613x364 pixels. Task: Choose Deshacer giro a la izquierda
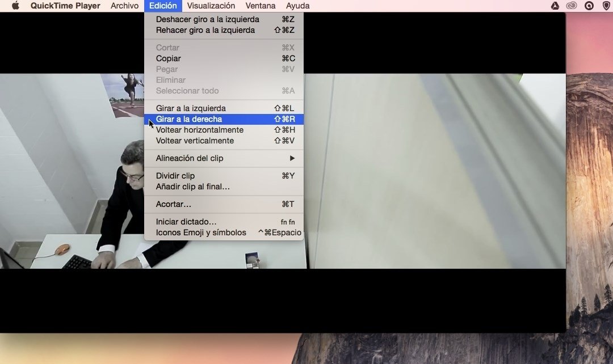pyautogui.click(x=224, y=19)
